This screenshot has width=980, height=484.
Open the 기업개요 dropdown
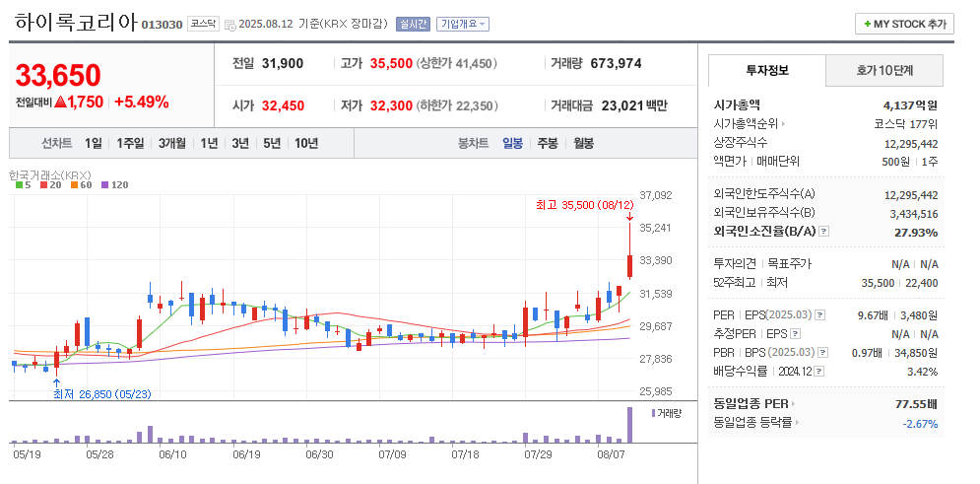pos(463,24)
